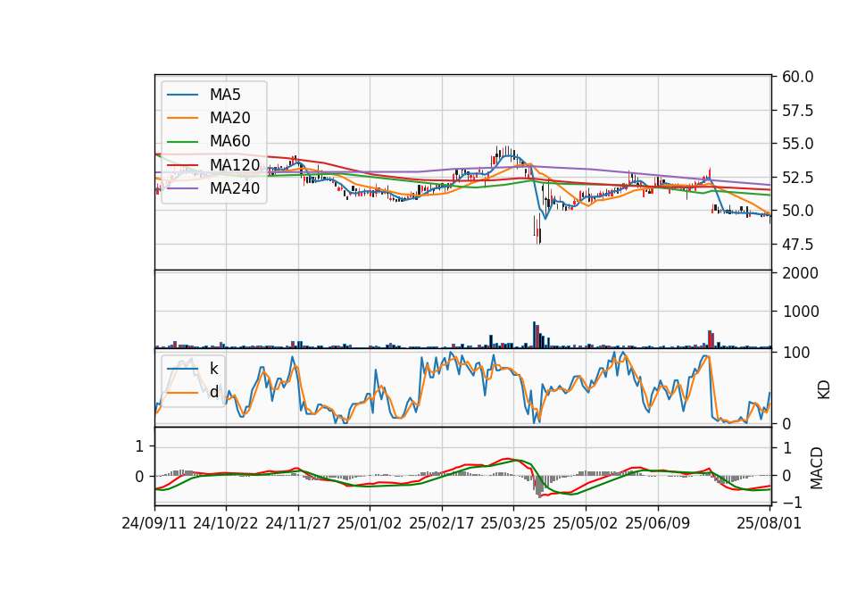Click the MA60 legend label
This screenshot has height=616, width=857.
[229, 142]
